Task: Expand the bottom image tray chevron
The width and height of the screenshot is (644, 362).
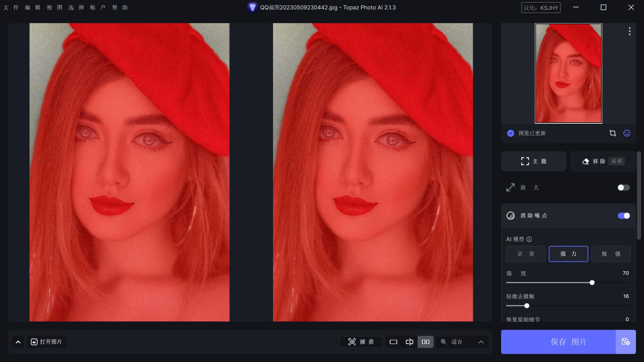Action: [18, 342]
